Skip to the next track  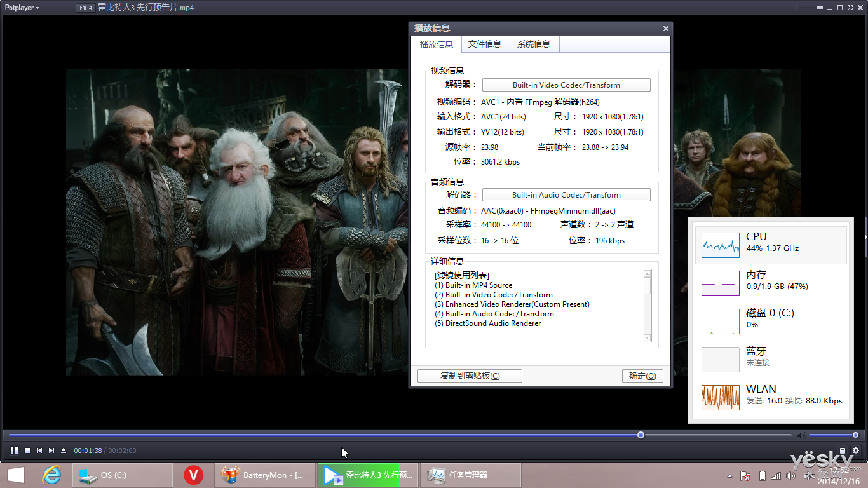pos(51,451)
